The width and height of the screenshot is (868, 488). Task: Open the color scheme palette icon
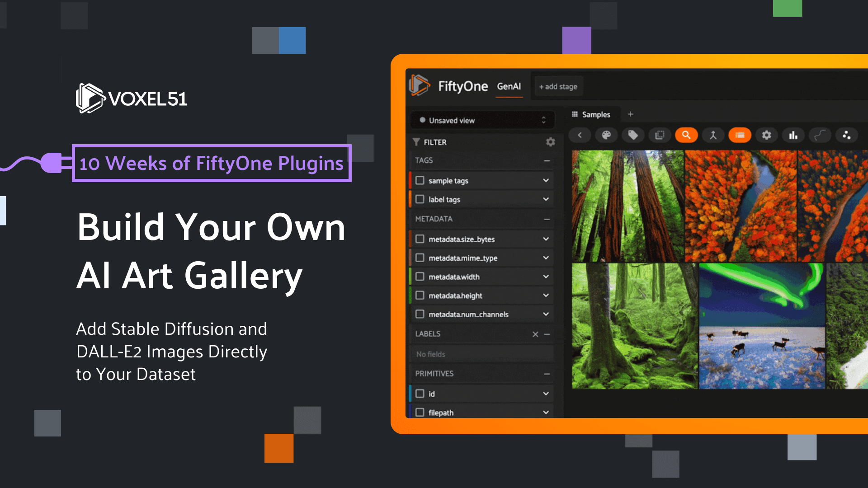point(606,135)
